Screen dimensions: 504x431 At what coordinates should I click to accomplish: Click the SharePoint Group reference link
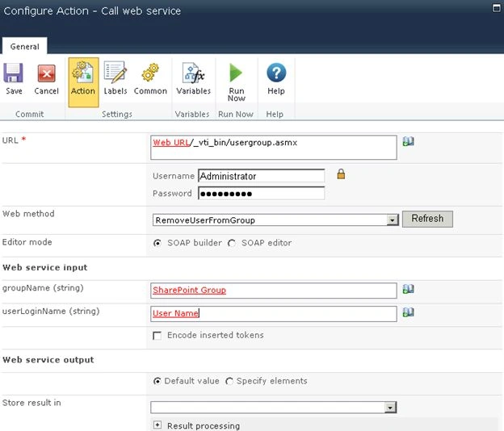click(x=189, y=290)
